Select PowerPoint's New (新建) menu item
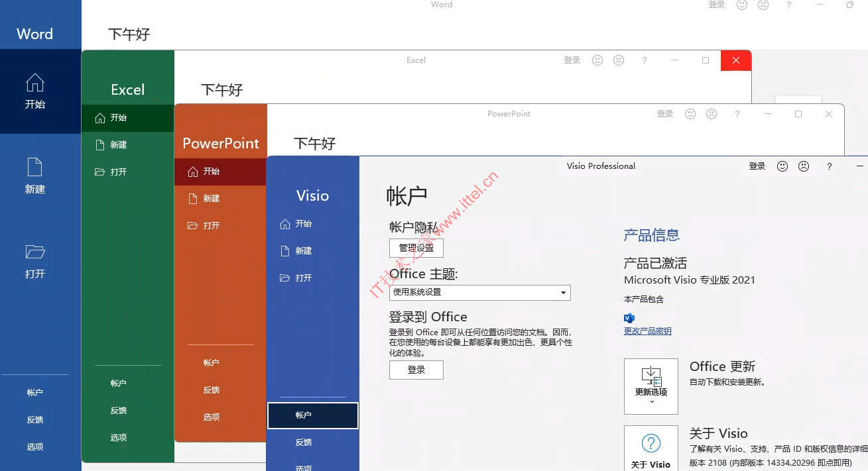 [212, 198]
